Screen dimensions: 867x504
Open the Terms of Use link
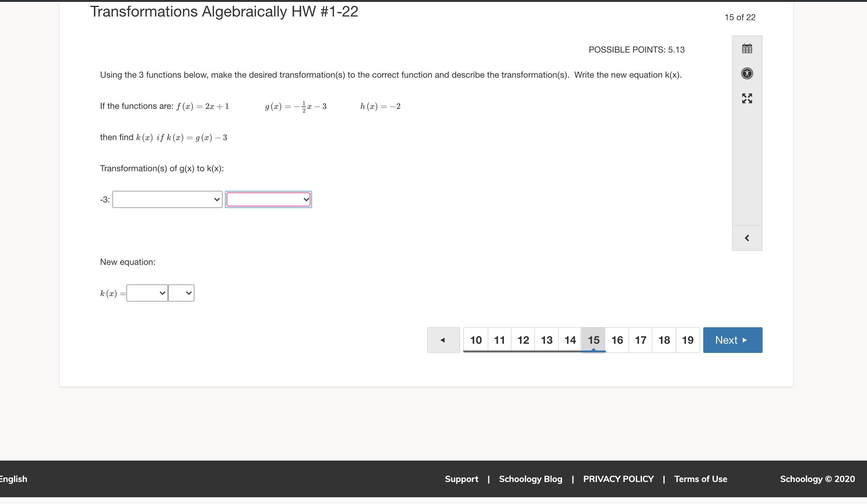tap(700, 479)
